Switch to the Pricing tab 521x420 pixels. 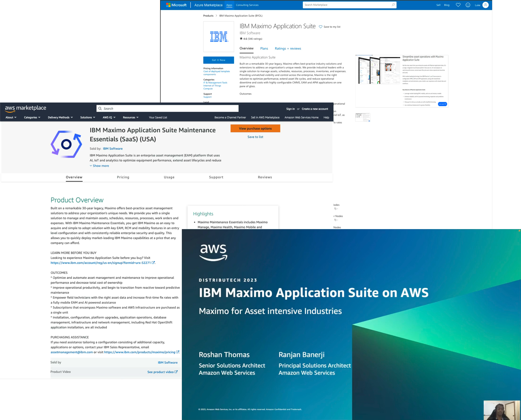(x=123, y=177)
